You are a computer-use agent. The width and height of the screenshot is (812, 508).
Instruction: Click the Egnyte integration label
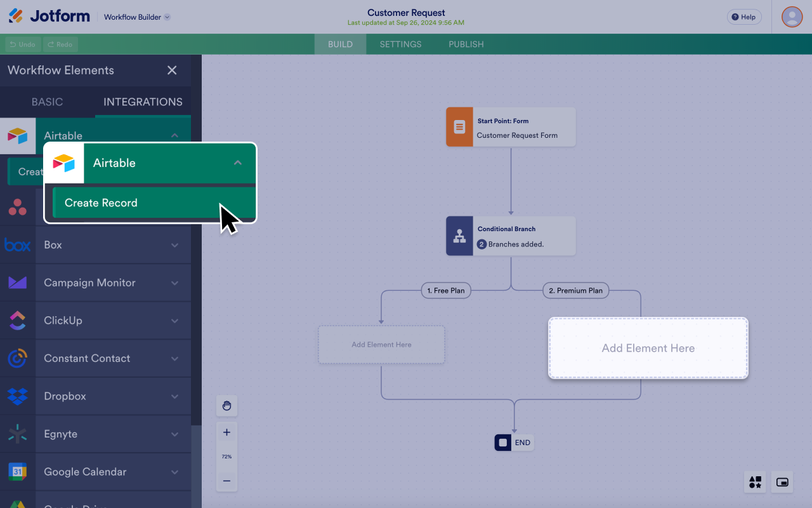[60, 434]
